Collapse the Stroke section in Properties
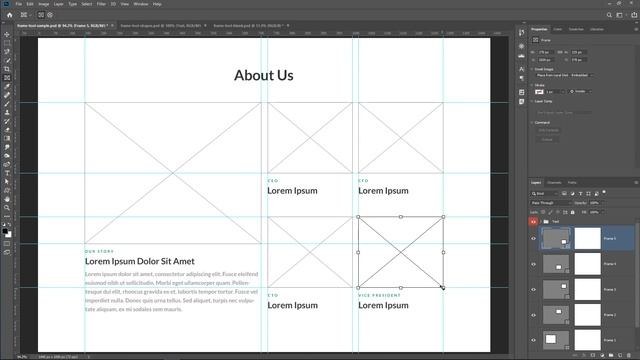The height and width of the screenshot is (360, 640). [532, 85]
